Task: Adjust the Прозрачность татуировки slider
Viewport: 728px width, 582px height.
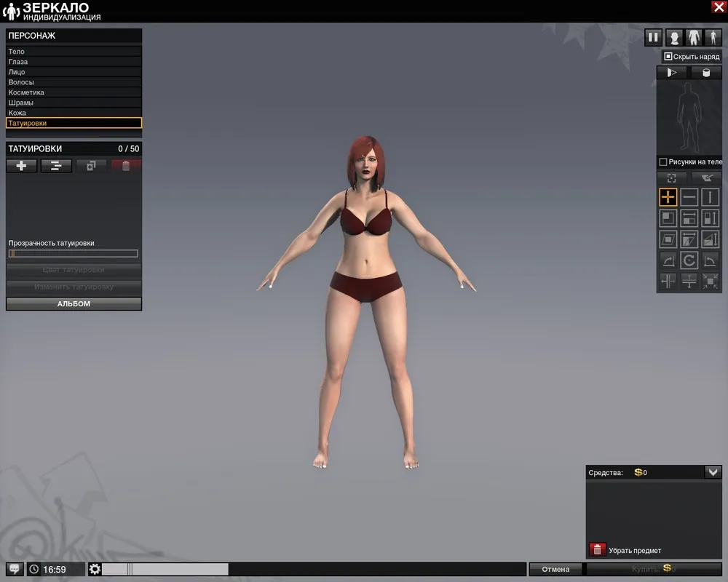Action: [x=74, y=253]
